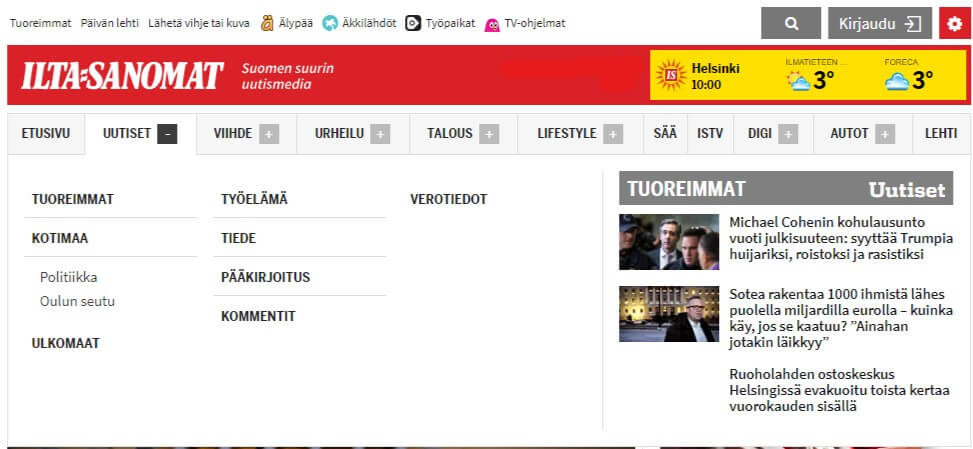This screenshot has width=973, height=449.
Task: Open the Älypää text link
Action: click(295, 24)
